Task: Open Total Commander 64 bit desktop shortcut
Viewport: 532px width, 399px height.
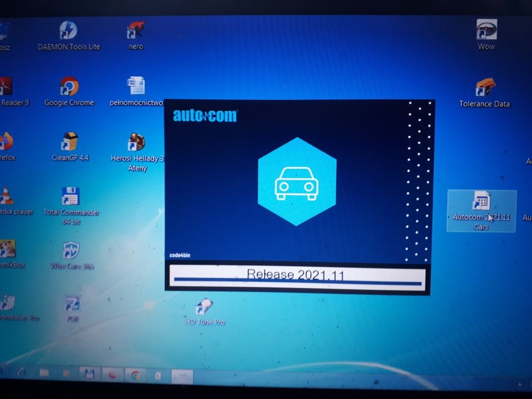Action: coord(71,206)
